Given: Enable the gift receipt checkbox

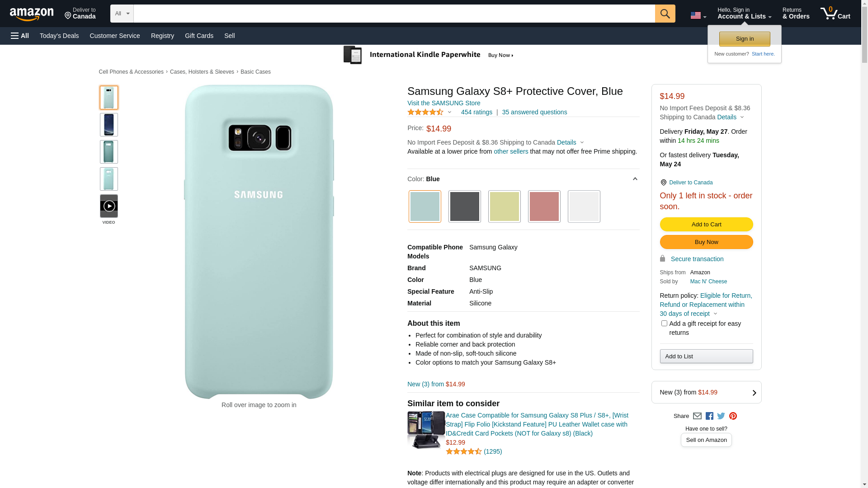Looking at the screenshot, I should (664, 324).
